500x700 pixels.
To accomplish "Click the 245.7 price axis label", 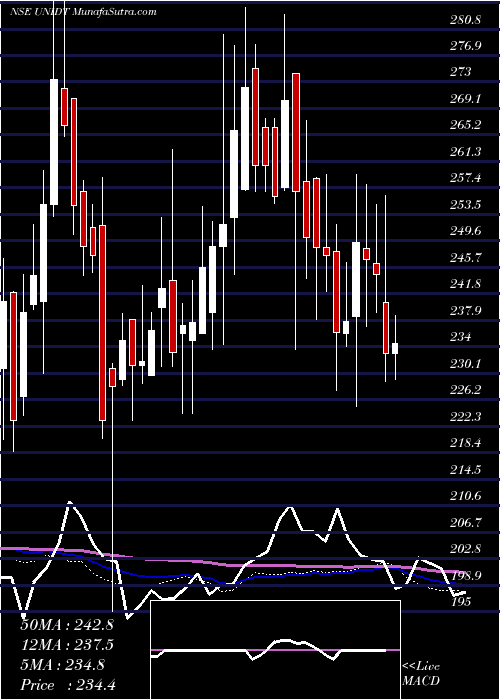I will 465,258.
